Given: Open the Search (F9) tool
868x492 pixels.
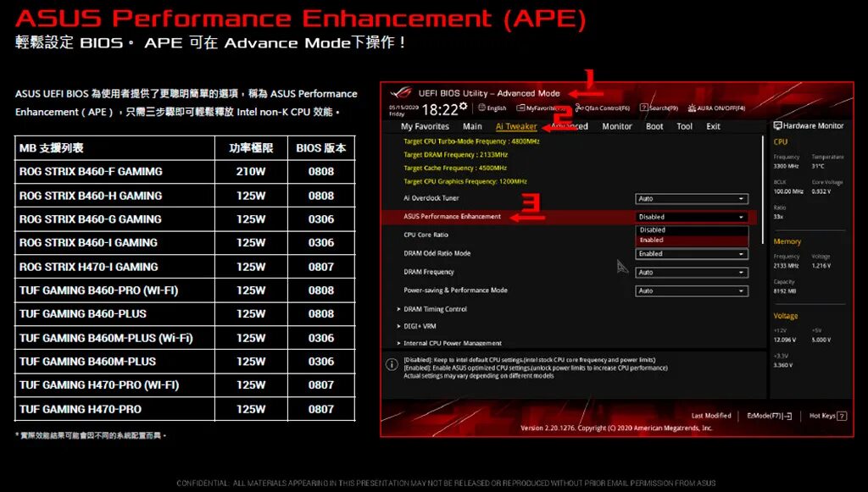Looking at the screenshot, I should (659, 108).
